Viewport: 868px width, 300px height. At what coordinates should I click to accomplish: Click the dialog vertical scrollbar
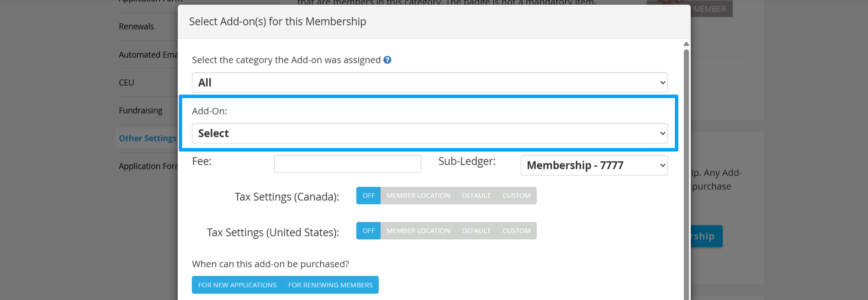pos(686,174)
